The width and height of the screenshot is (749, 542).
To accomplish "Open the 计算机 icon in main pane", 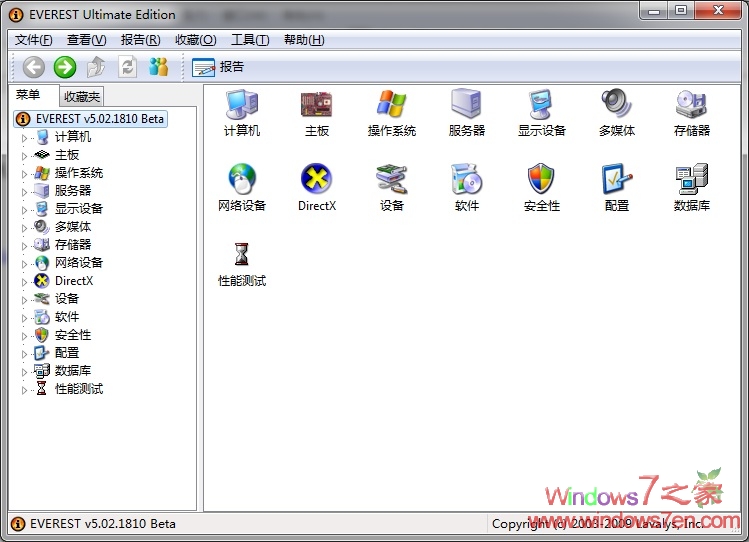I will [x=242, y=104].
